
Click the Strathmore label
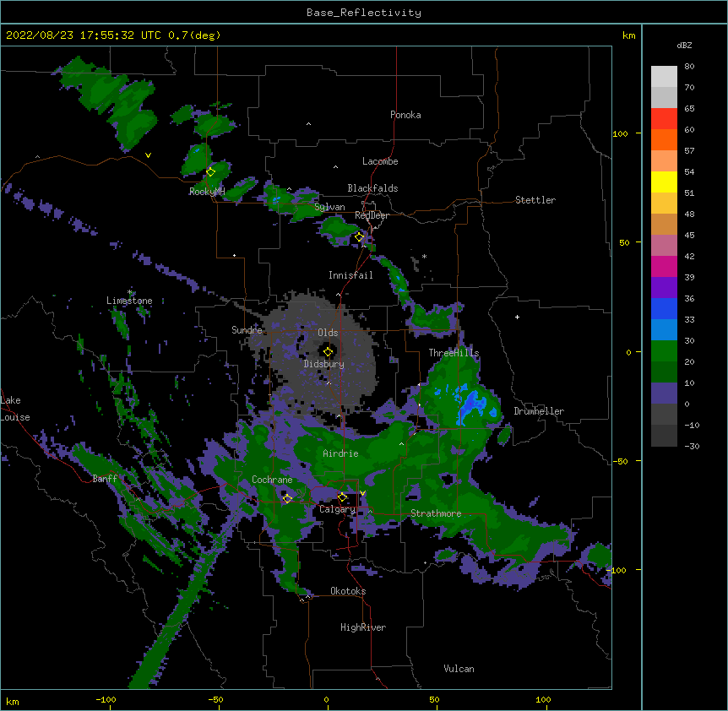436,513
